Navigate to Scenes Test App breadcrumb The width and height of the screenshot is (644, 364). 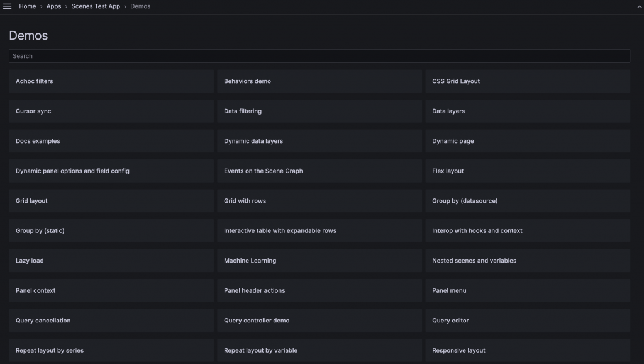[x=96, y=6]
